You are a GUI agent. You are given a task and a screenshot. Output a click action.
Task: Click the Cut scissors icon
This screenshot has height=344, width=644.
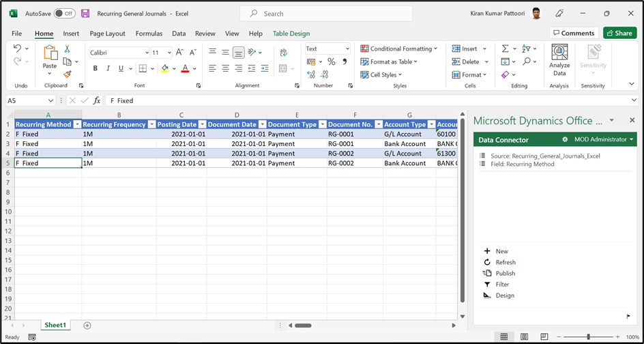coord(68,49)
